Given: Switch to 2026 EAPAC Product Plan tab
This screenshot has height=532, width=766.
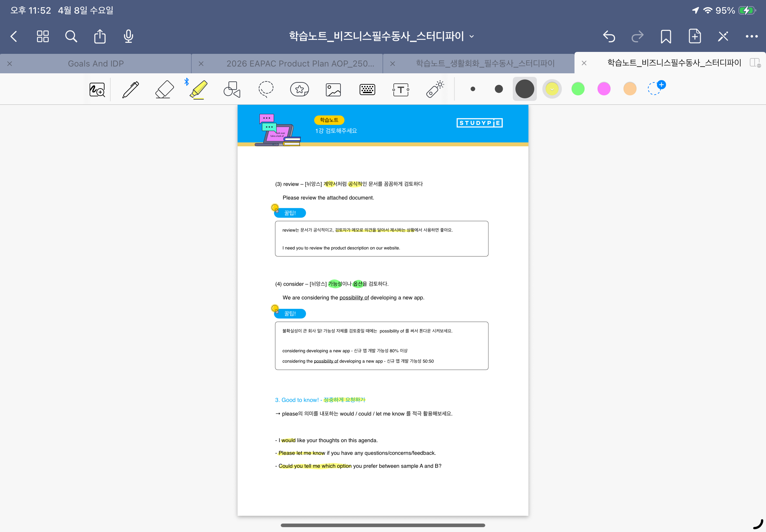Looking at the screenshot, I should click(x=300, y=63).
